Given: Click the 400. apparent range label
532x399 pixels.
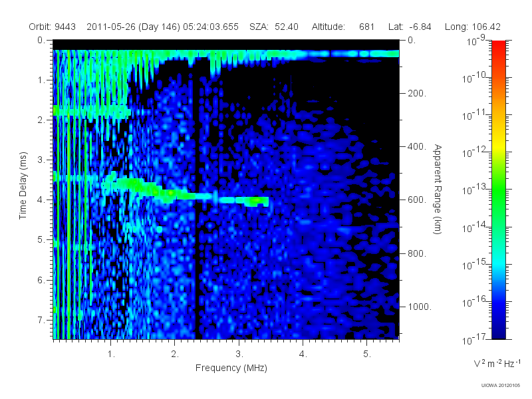Looking at the screenshot, I should click(417, 146).
